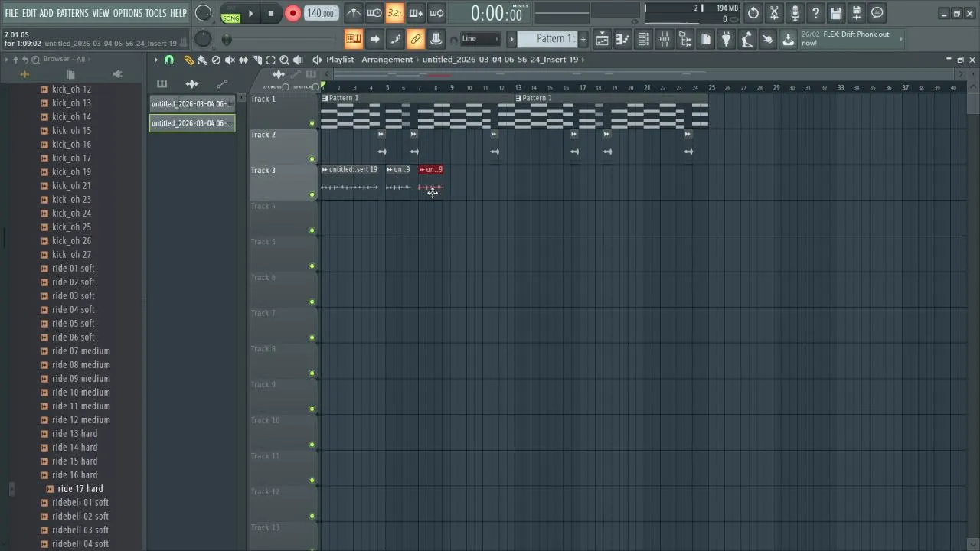Open the Mixer view icon
The width and height of the screenshot is (980, 551).
(665, 39)
